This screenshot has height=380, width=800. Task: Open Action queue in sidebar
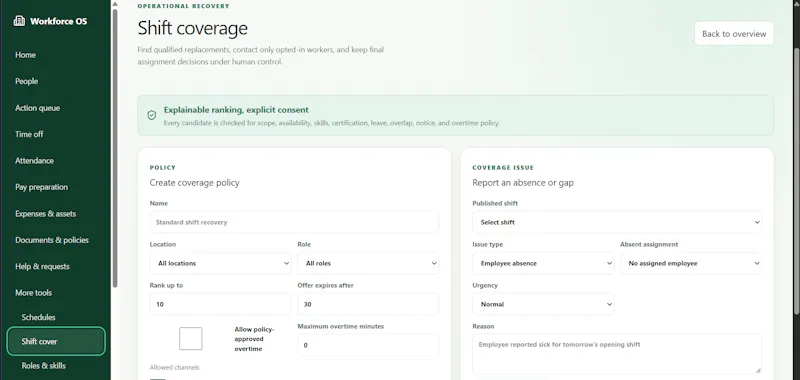click(x=37, y=108)
